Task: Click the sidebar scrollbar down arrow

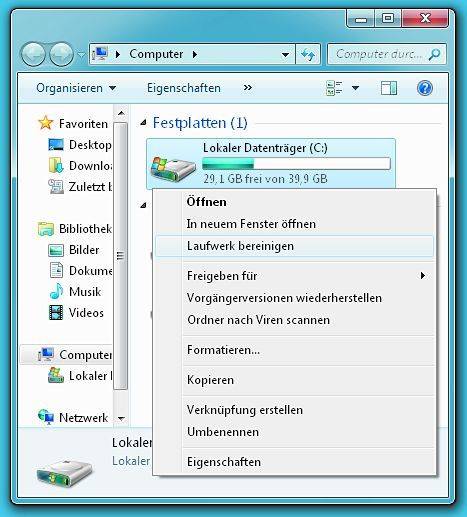Action: tap(121, 419)
